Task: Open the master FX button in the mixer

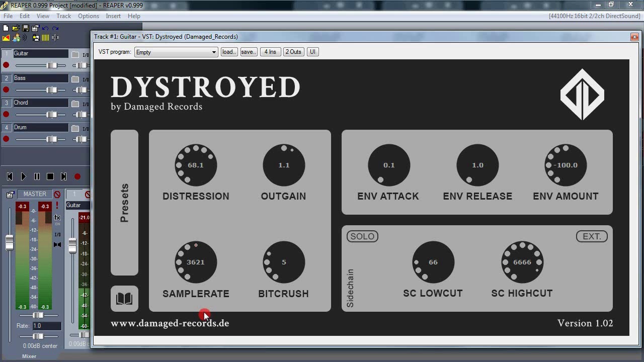Action: (57, 217)
